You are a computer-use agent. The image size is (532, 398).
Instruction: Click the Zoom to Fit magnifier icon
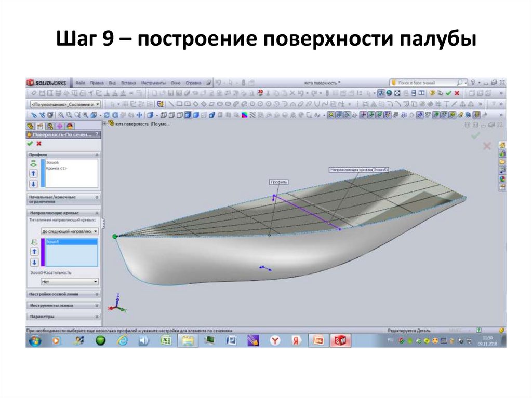coord(61,115)
